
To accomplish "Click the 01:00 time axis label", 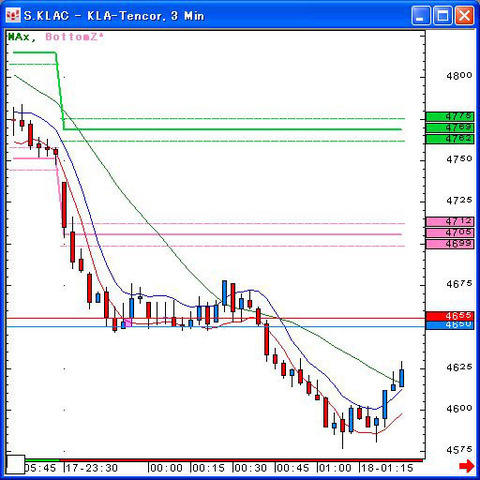I will (335, 468).
